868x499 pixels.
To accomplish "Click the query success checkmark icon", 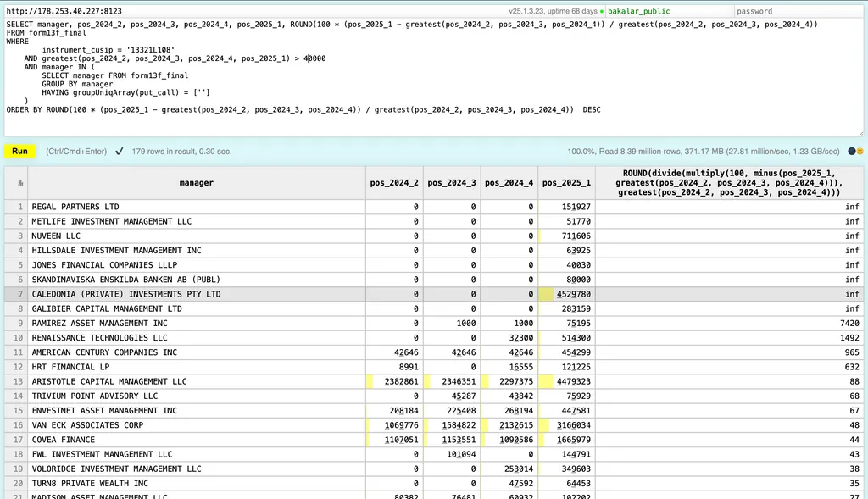I will point(120,152).
